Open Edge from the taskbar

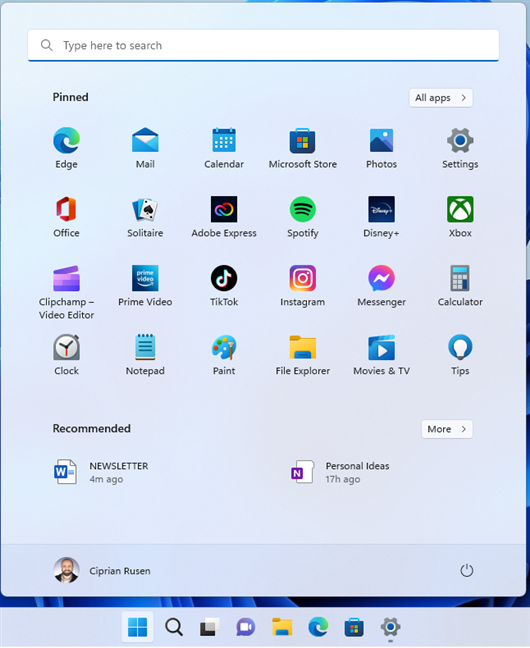tap(318, 627)
